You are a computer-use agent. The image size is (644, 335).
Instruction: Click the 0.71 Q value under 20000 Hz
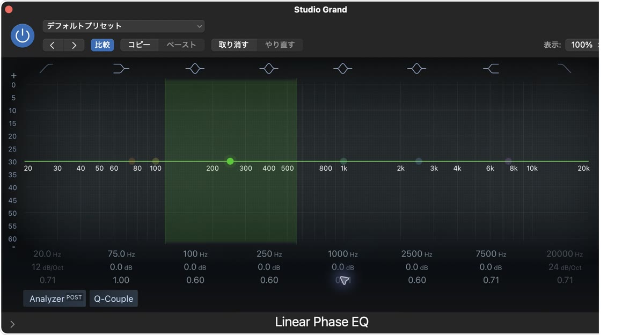point(565,280)
